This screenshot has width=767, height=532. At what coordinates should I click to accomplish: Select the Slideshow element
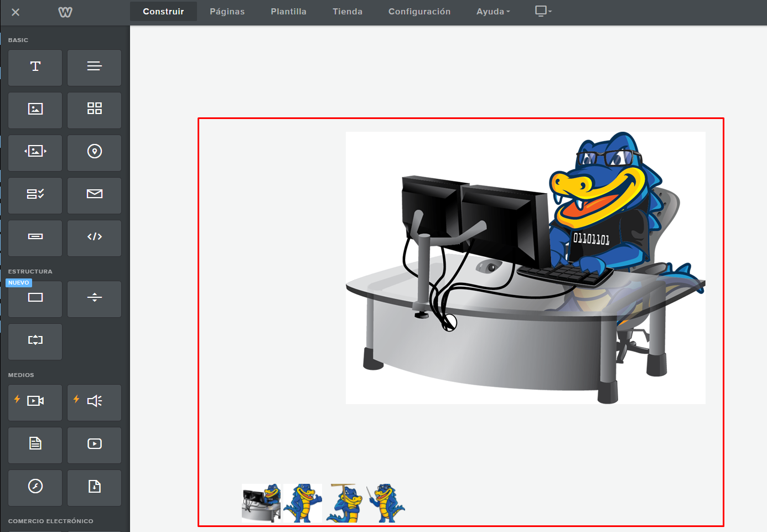pyautogui.click(x=35, y=153)
